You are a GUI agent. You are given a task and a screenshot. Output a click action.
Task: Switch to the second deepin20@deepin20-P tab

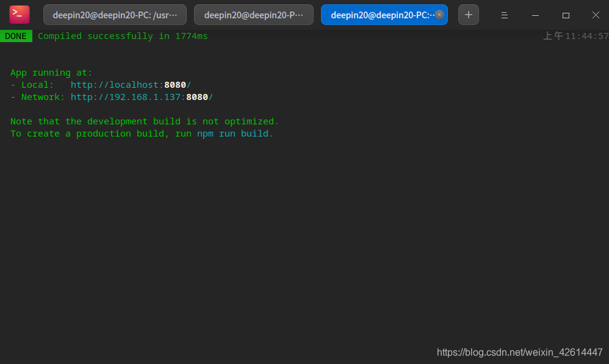(x=254, y=15)
